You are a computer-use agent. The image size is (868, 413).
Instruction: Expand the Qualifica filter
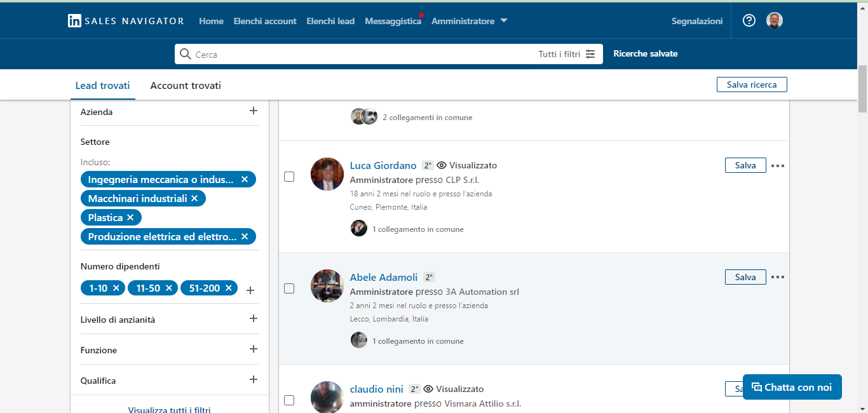click(x=254, y=379)
